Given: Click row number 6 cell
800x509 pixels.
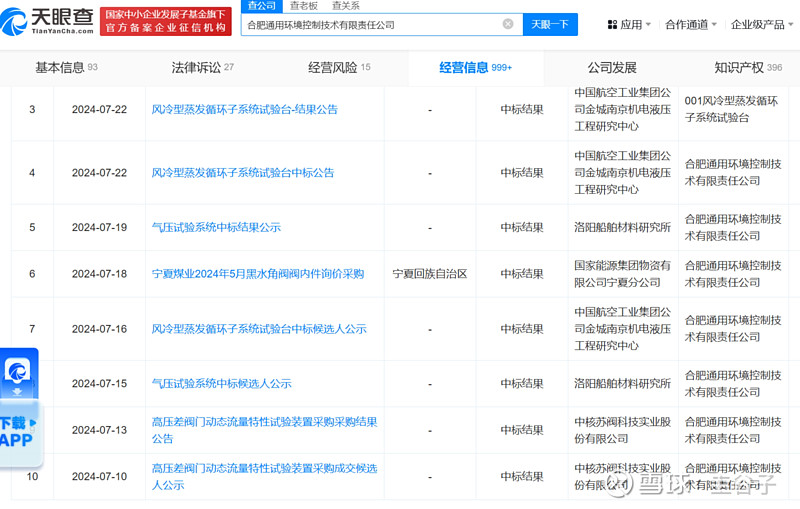Looking at the screenshot, I should pyautogui.click(x=32, y=274).
